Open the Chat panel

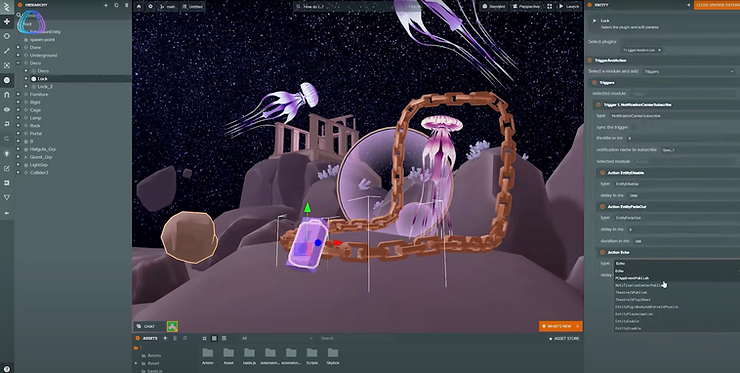click(149, 326)
